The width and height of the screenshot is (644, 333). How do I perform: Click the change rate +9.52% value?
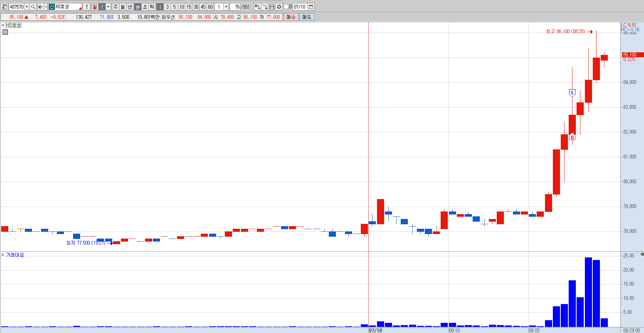pyautogui.click(x=58, y=17)
